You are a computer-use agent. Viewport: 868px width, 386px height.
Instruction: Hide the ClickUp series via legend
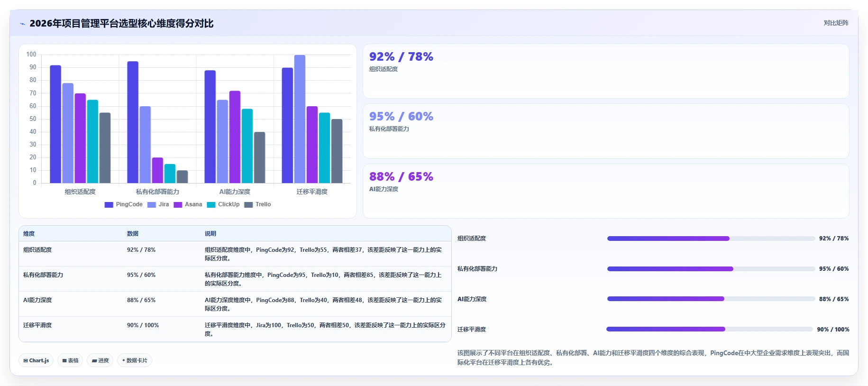[x=223, y=204]
